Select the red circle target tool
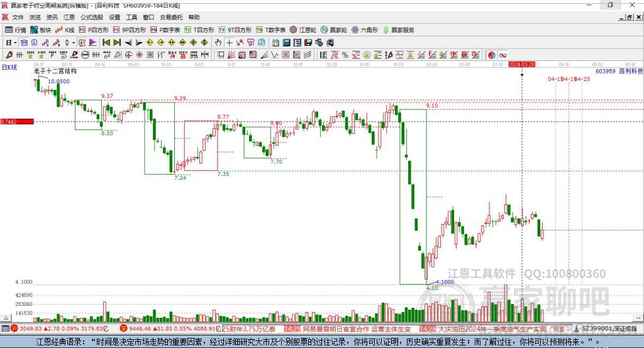The width and height of the screenshot is (644, 348). [128, 55]
